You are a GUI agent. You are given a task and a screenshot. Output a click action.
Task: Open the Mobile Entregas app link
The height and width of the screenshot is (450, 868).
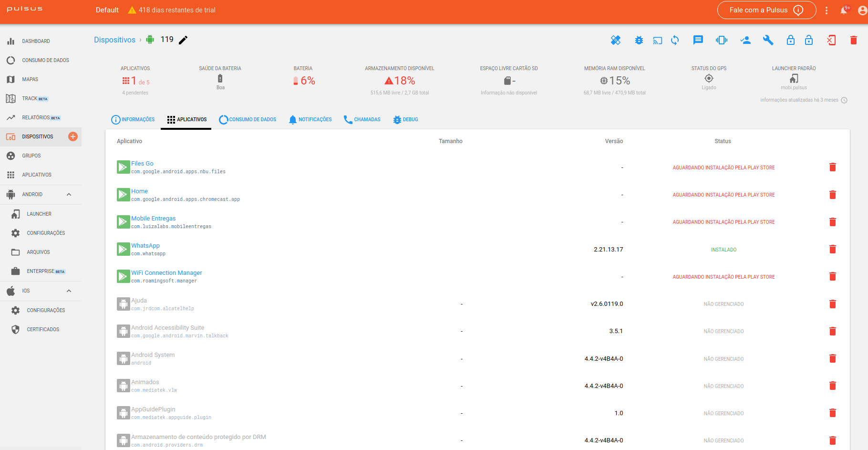[154, 219]
